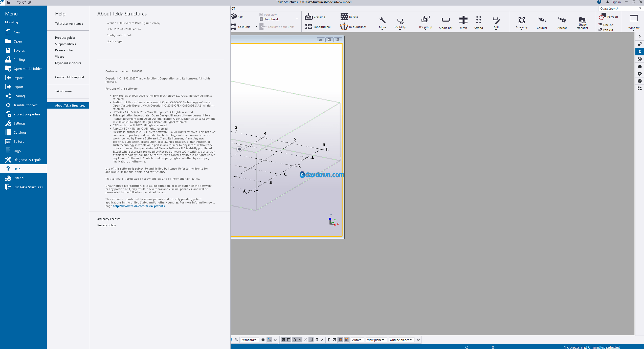Image resolution: width=644 pixels, height=349 pixels.
Task: Pick the Single bar tool
Action: pos(446,23)
